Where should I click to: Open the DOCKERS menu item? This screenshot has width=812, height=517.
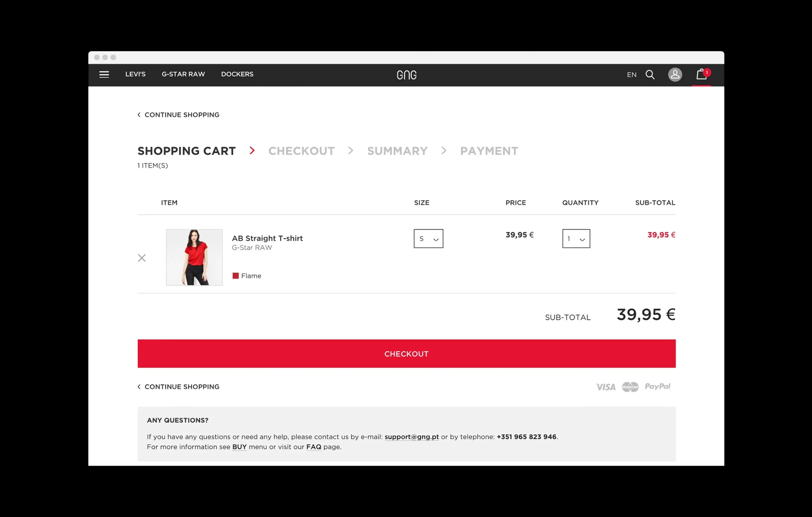[x=237, y=74]
